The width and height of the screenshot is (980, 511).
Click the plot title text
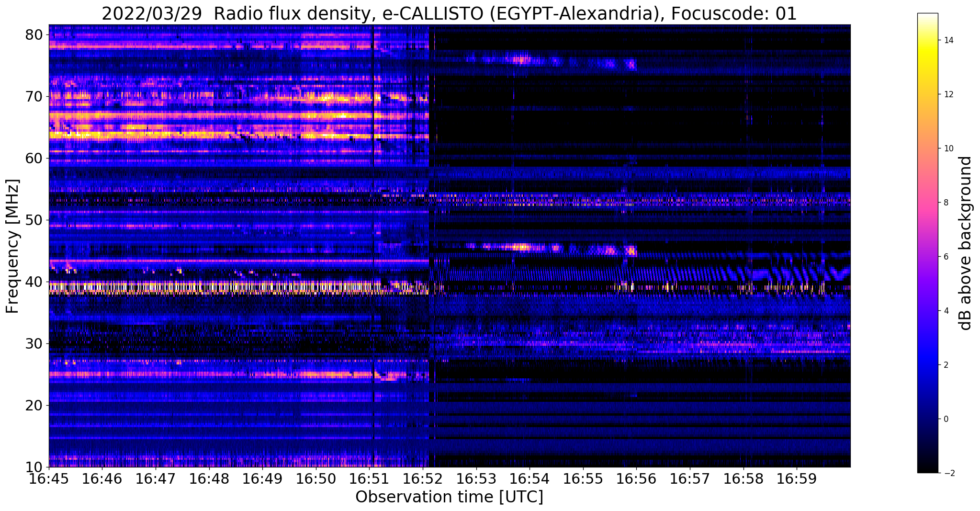point(449,13)
